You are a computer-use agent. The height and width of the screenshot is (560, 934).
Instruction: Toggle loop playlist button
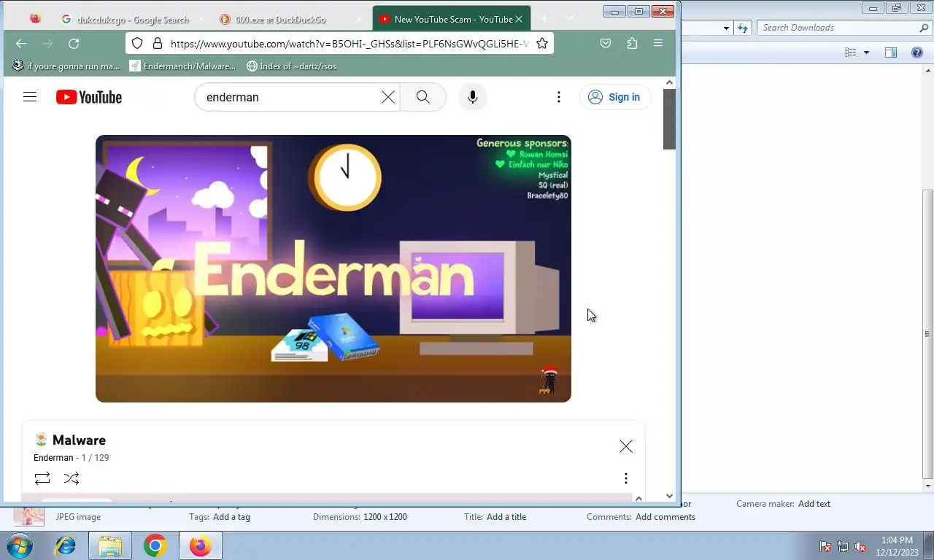[x=42, y=478]
